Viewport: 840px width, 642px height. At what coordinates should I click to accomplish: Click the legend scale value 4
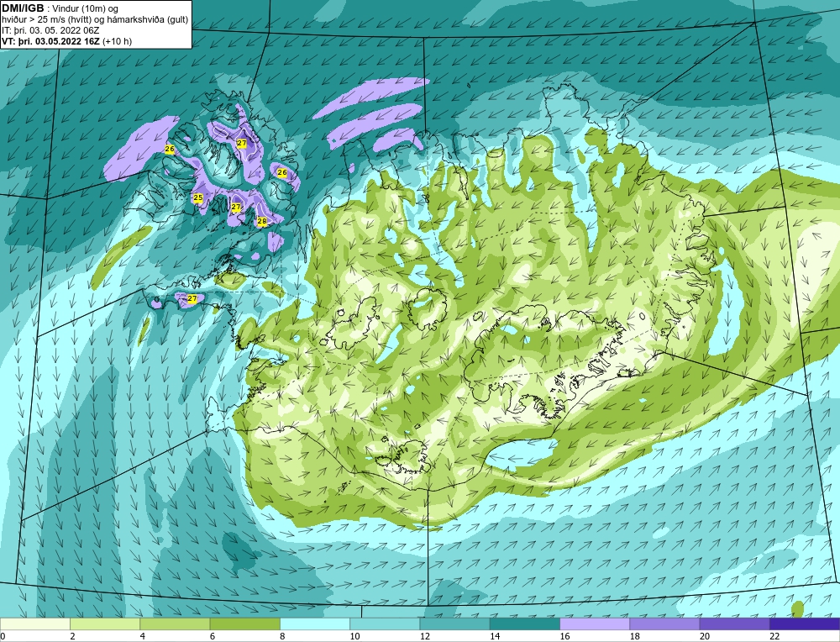click(143, 636)
